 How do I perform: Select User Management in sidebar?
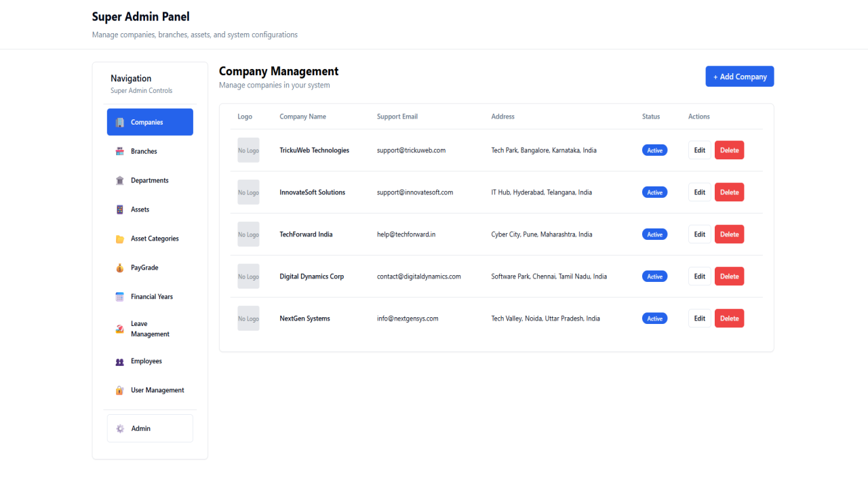coord(150,390)
